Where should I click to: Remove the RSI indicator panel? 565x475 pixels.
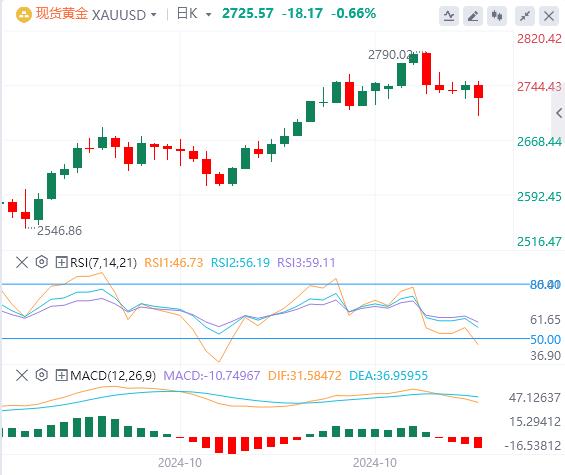click(x=22, y=262)
